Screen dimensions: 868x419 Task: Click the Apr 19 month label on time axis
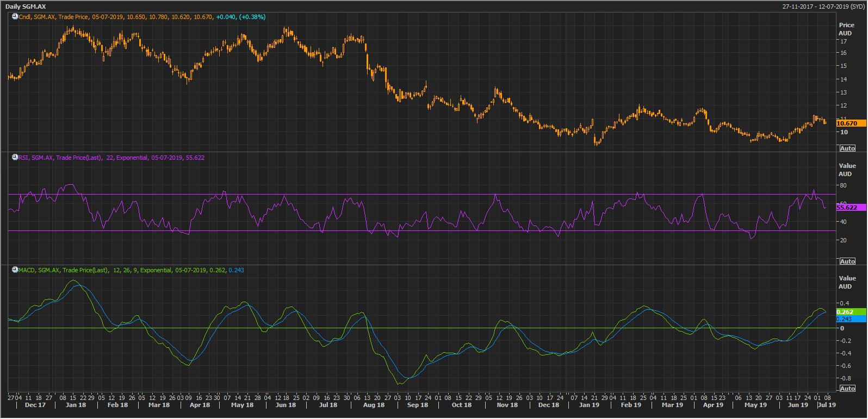[x=713, y=405]
